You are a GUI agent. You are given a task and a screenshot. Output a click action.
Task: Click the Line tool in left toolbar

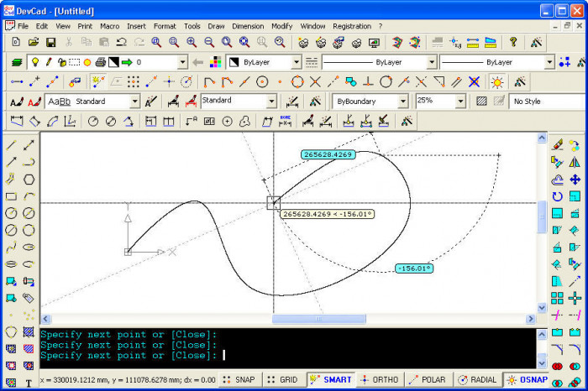pyautogui.click(x=11, y=145)
